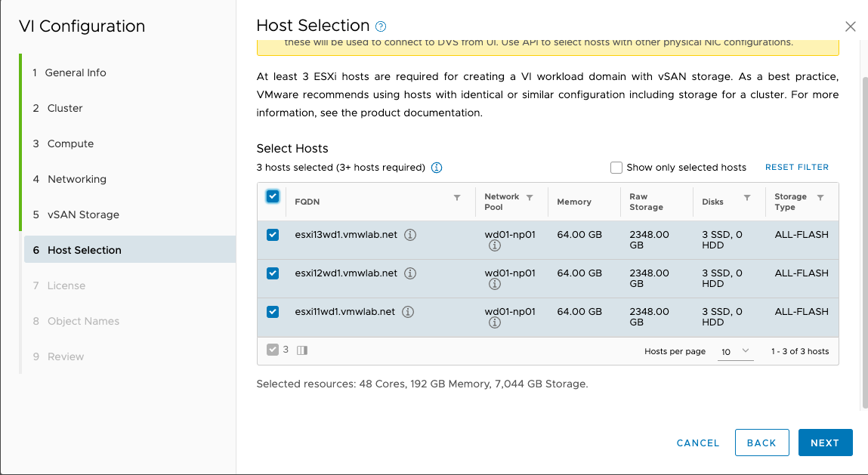868x475 pixels.
Task: Click RESET FILTER link
Action: click(796, 167)
